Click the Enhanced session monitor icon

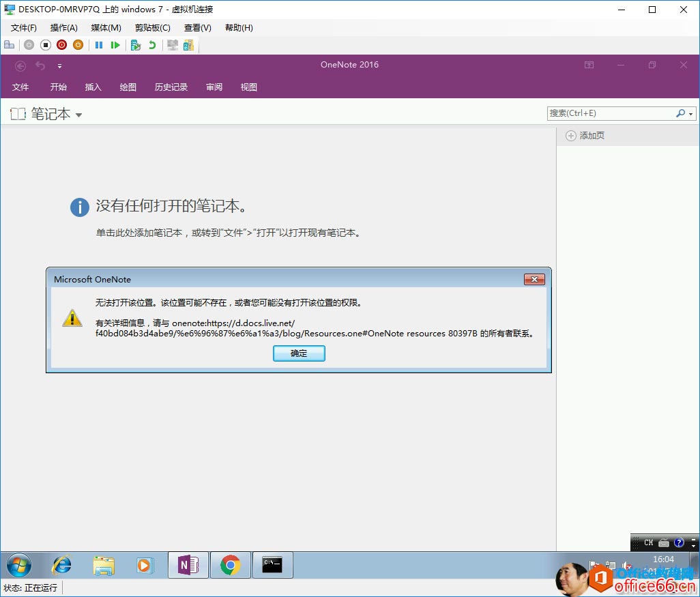(x=173, y=44)
